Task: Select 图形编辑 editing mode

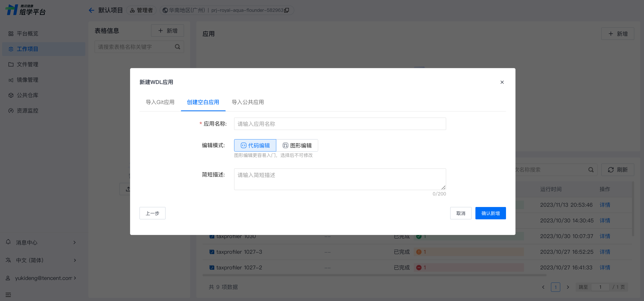Action: [297, 146]
